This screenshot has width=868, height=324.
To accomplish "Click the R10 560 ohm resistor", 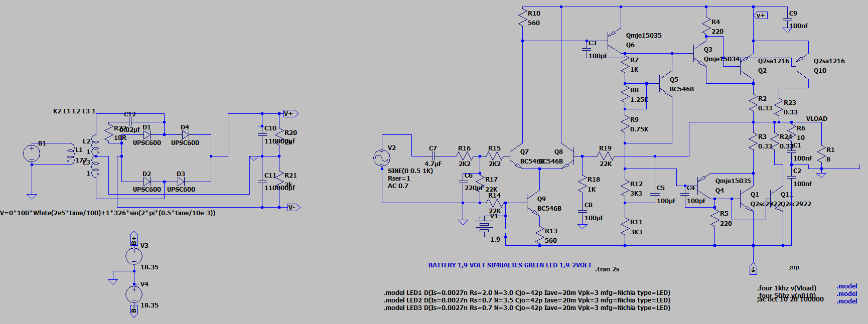I will [522, 18].
